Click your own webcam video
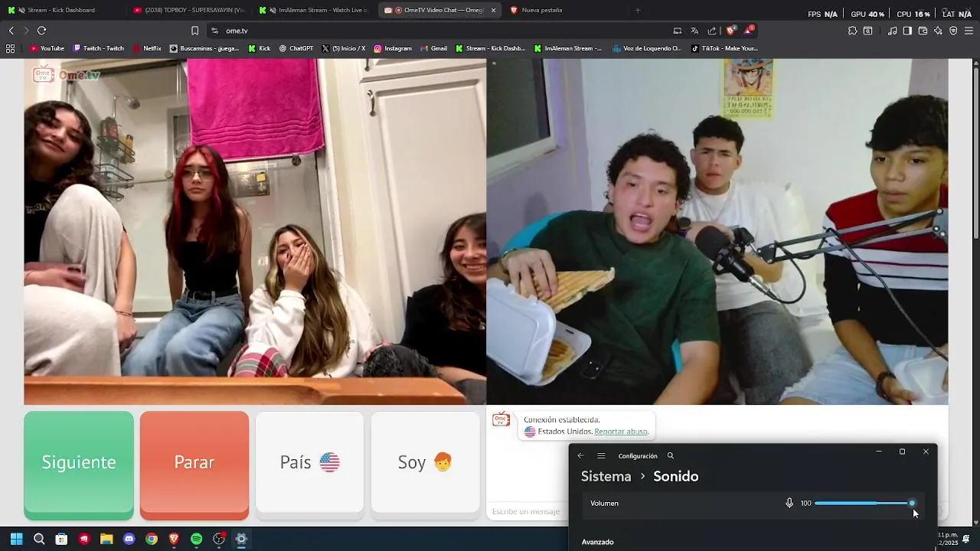Viewport: 980px width, 551px height. [x=717, y=232]
